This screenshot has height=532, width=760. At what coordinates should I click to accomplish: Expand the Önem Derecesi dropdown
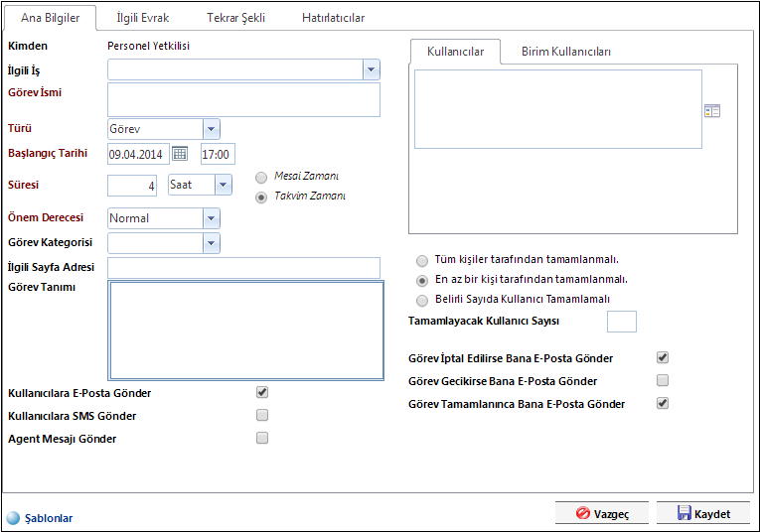click(x=212, y=218)
